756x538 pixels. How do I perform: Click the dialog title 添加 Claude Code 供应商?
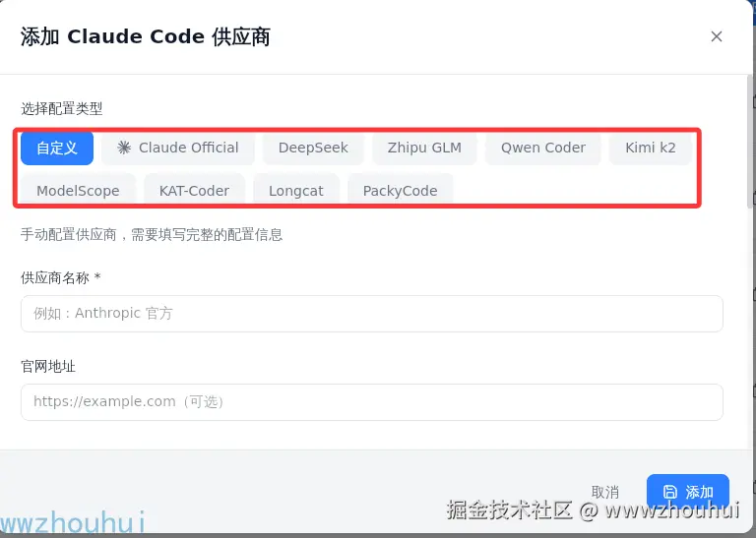(146, 37)
